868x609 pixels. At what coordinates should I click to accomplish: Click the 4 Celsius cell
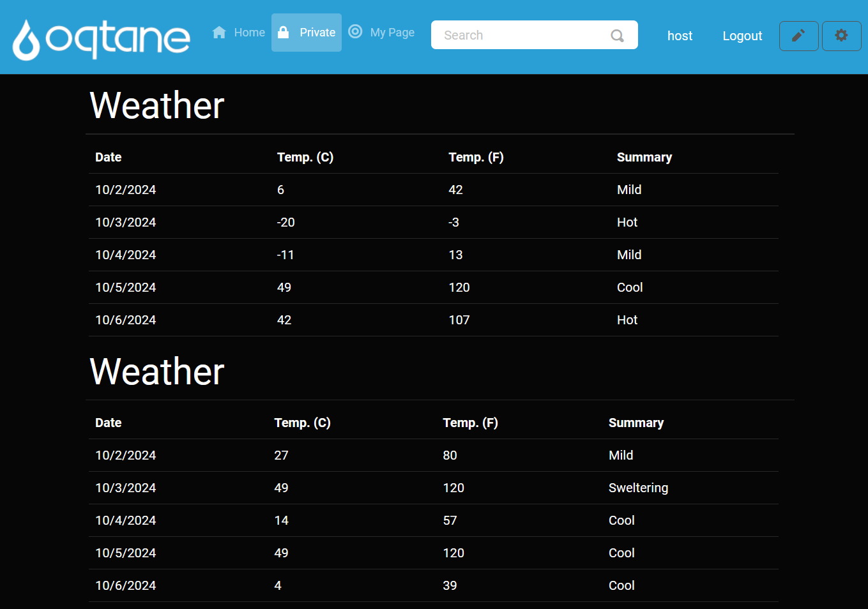[278, 585]
